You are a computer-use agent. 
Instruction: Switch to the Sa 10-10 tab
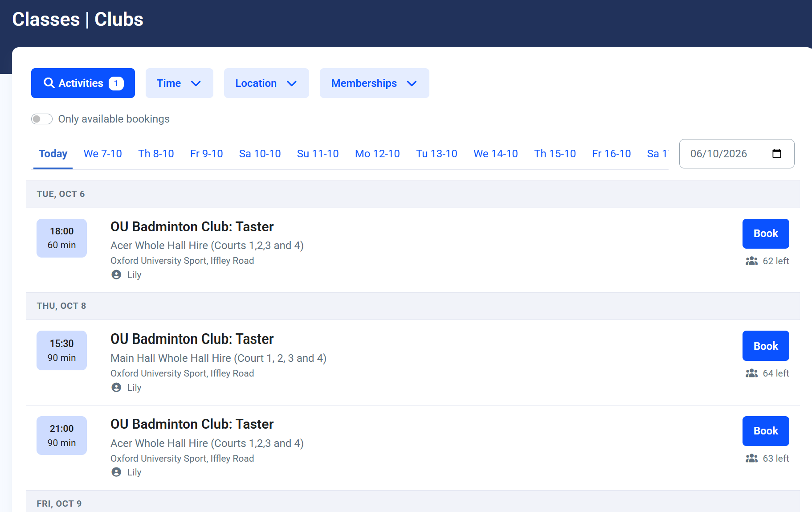(x=260, y=154)
